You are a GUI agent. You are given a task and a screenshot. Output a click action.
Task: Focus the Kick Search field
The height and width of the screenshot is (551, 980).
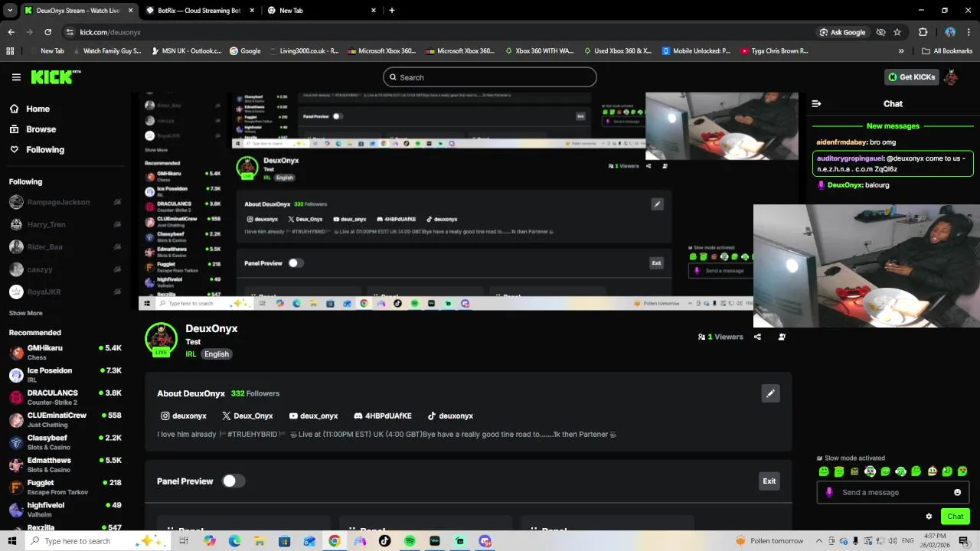(x=490, y=77)
